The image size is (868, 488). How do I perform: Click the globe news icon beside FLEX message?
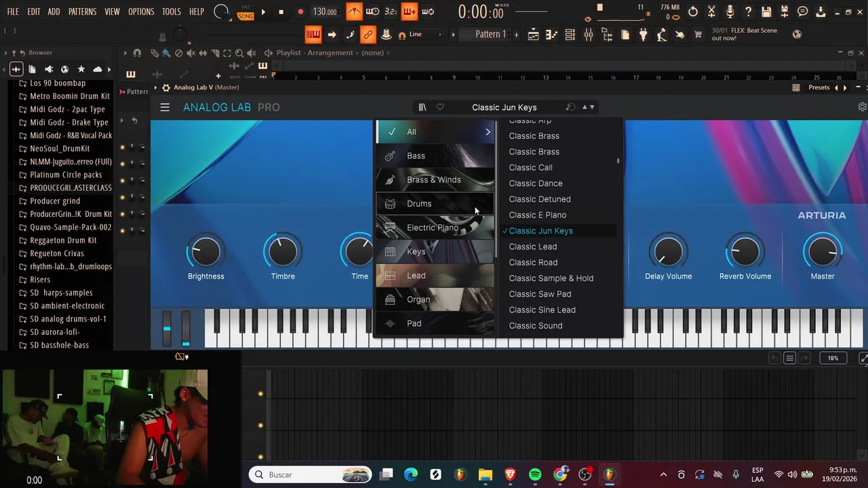pos(797,34)
